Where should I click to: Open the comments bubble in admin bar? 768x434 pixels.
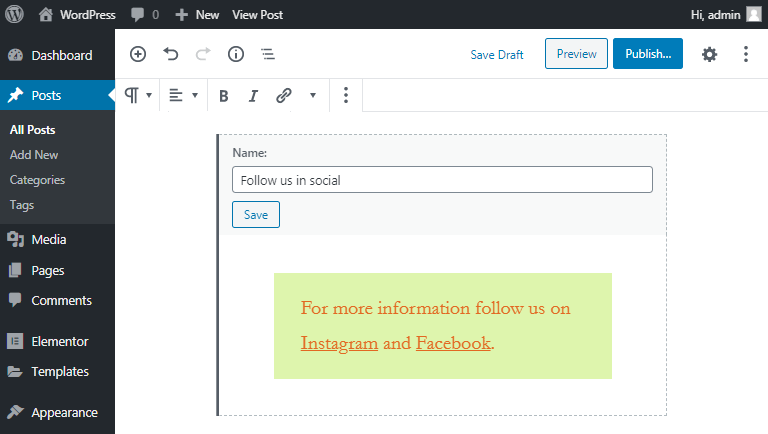point(144,15)
